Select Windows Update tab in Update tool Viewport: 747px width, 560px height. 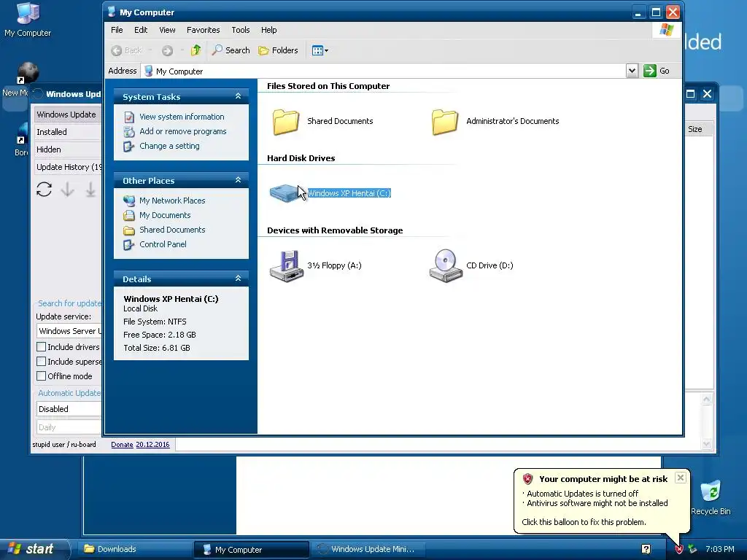68,114
